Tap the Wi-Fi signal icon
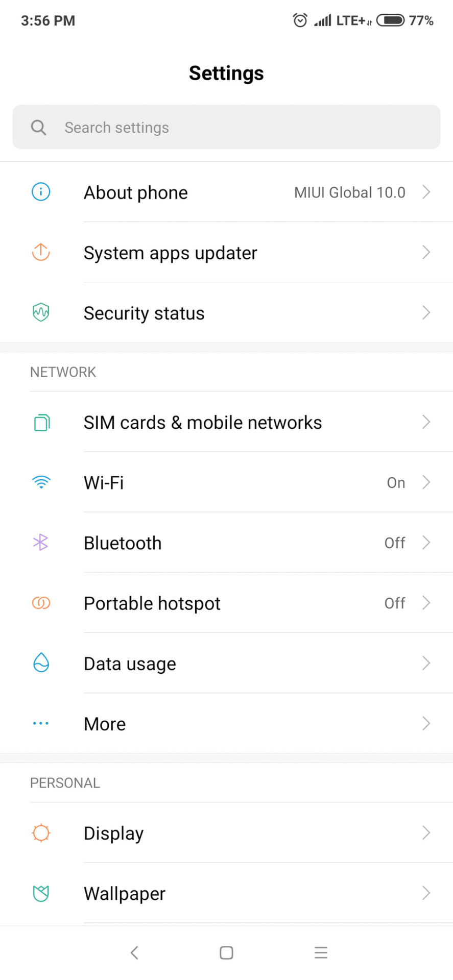Viewport: 453px width, 980px height. click(41, 482)
